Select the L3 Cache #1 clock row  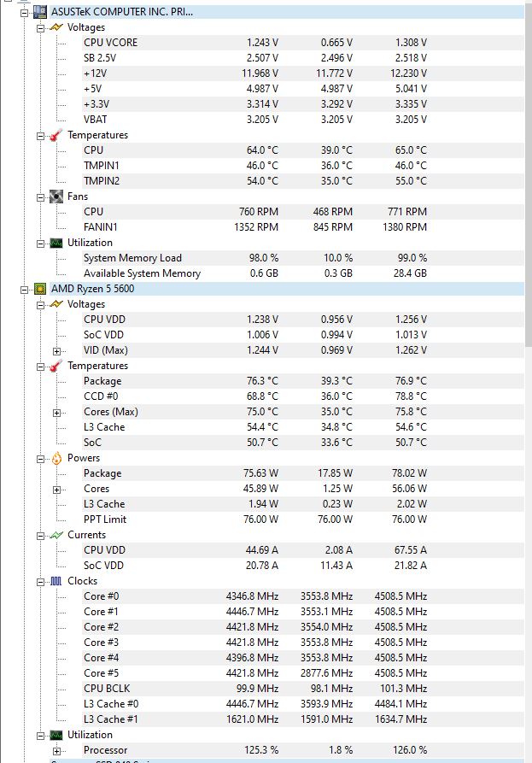click(x=303, y=719)
